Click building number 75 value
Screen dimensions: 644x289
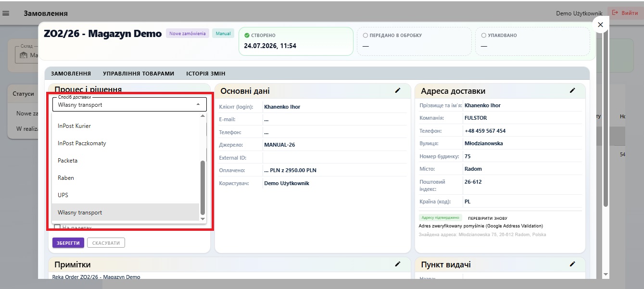tap(467, 156)
